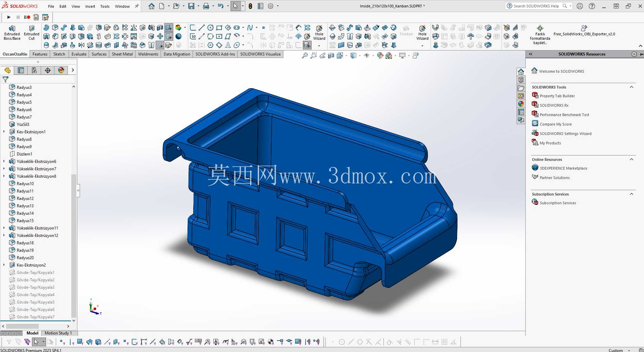
Task: Click the Previous View icon
Action: pyautogui.click(x=322, y=56)
